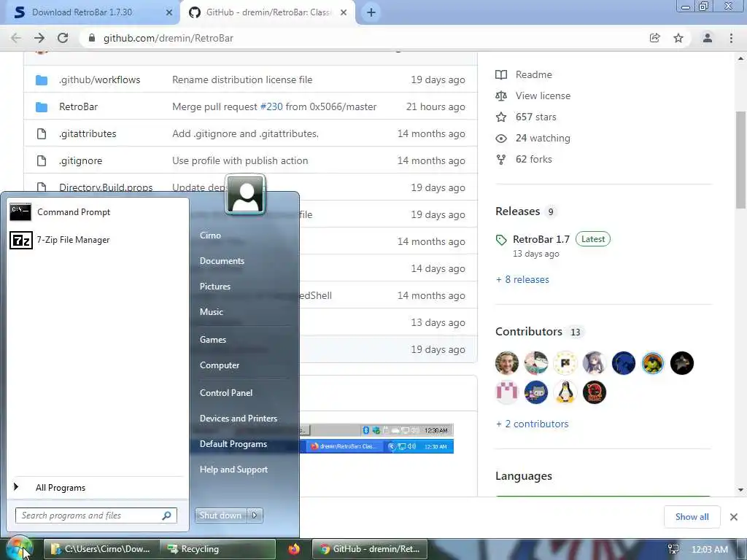Screen dimensions: 747x560
Task: Open the RetroBar folder in file list
Action: 78,106
